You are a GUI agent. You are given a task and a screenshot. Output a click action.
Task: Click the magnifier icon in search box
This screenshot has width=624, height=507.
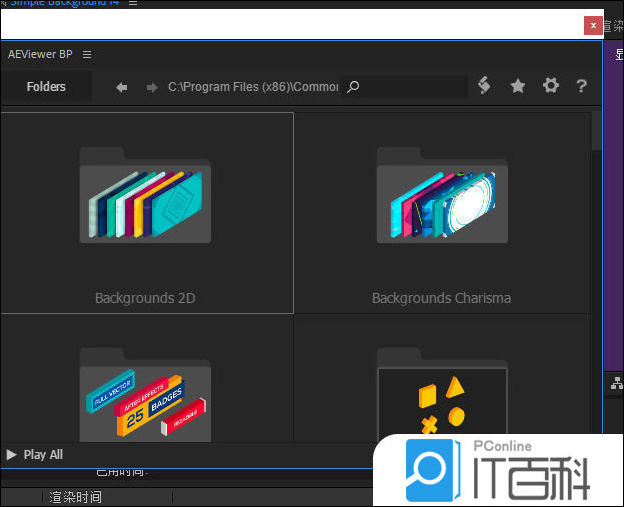pos(353,87)
